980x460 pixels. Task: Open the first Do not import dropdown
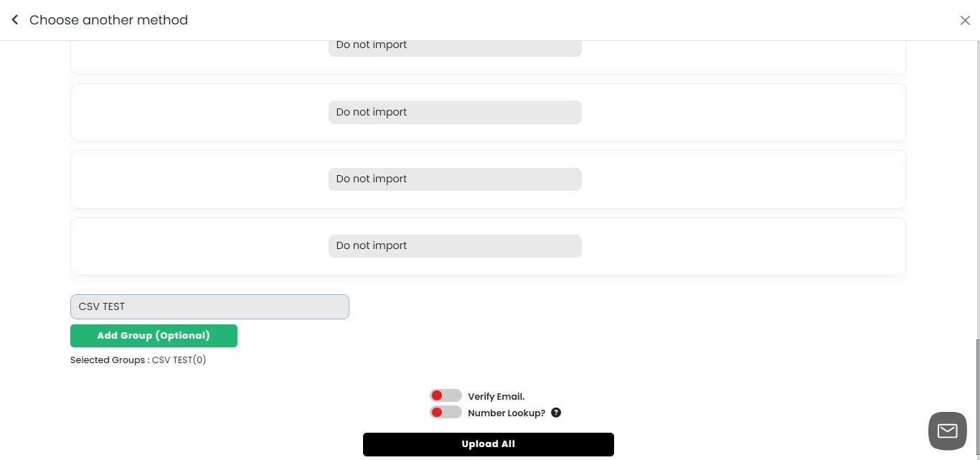point(454,44)
